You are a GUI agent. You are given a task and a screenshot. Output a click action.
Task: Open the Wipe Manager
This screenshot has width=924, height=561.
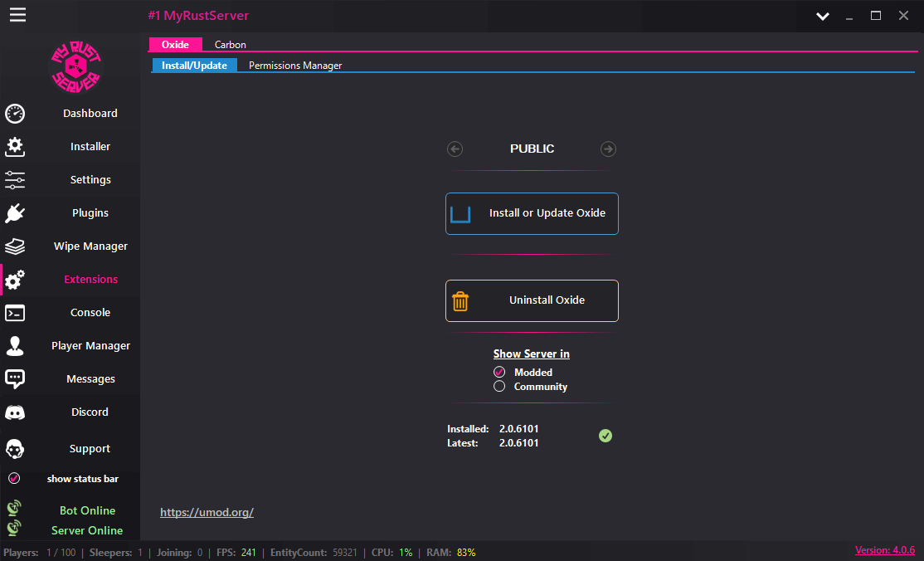coord(90,246)
